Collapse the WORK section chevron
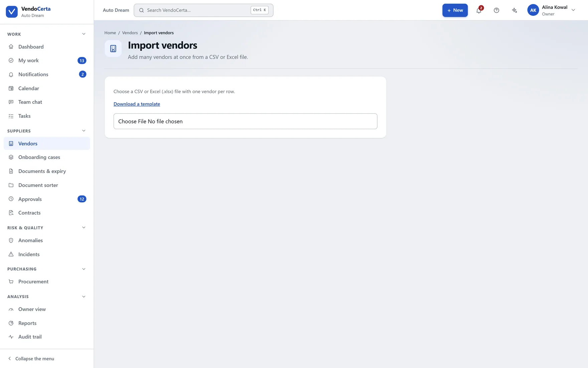The height and width of the screenshot is (368, 588). coord(84,34)
